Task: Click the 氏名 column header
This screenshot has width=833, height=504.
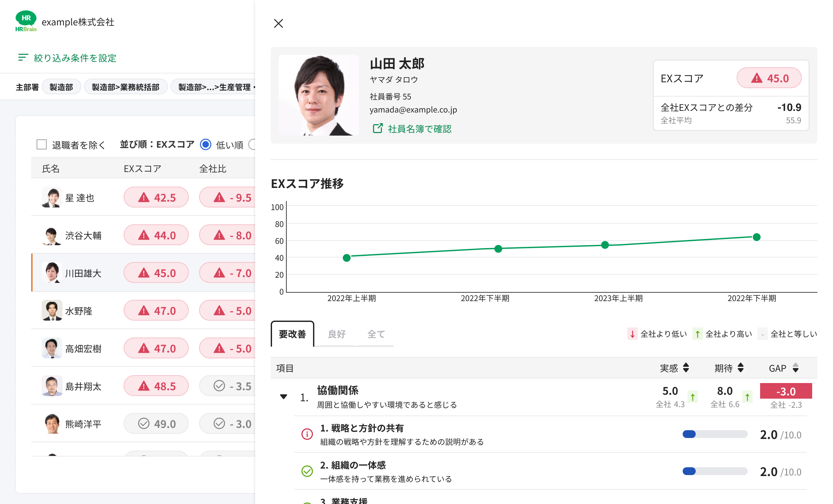Action: 51,168
